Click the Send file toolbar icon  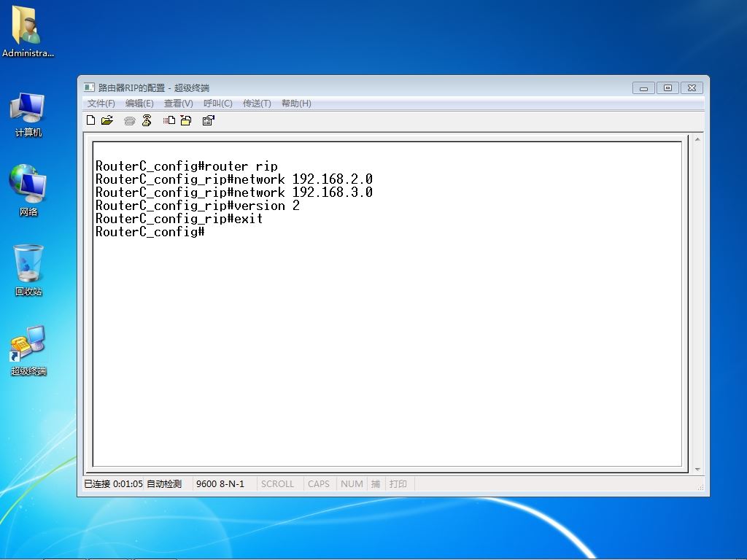169,120
